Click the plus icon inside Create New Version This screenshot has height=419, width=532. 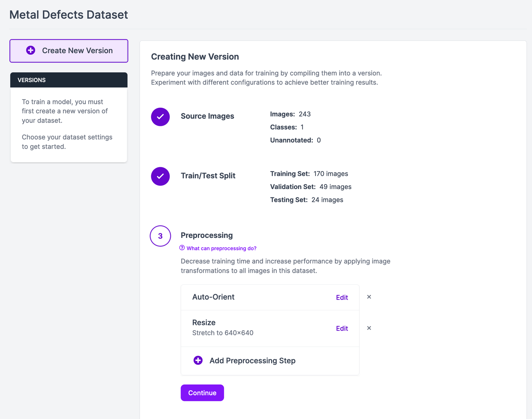pyautogui.click(x=30, y=51)
